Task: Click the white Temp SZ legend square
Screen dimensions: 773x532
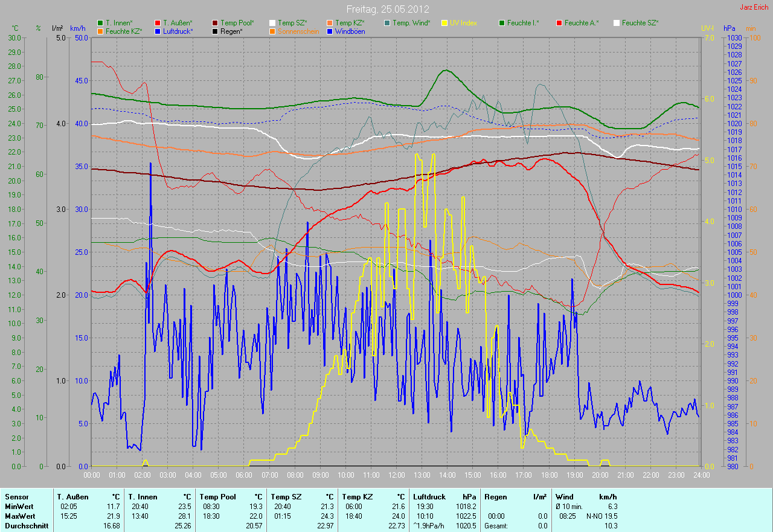Action: coord(272,23)
